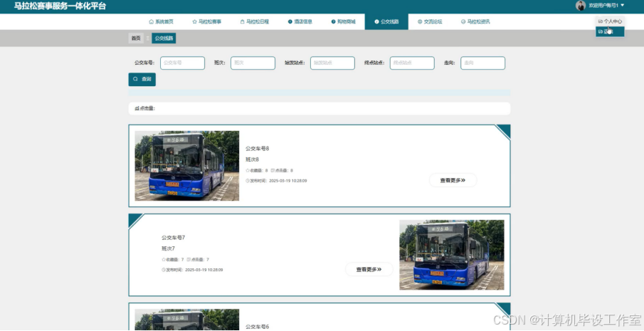The image size is (644, 331).
Task: Focus the 走向 search input
Action: pyautogui.click(x=483, y=63)
